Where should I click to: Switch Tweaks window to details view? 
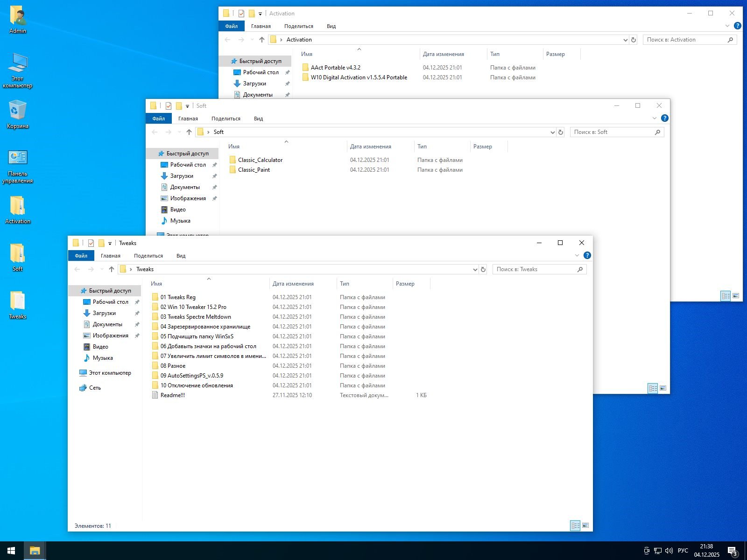(x=575, y=525)
